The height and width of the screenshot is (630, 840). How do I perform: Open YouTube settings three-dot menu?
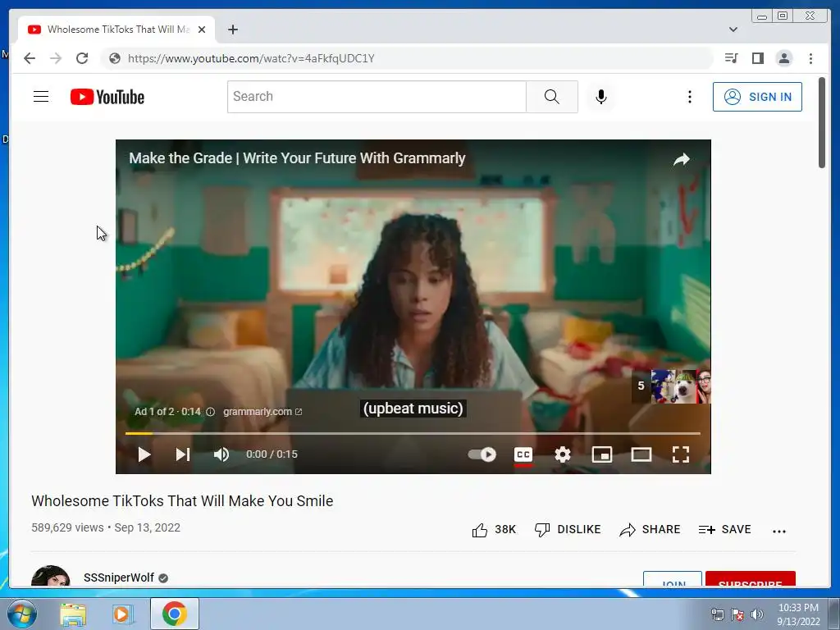pyautogui.click(x=689, y=97)
